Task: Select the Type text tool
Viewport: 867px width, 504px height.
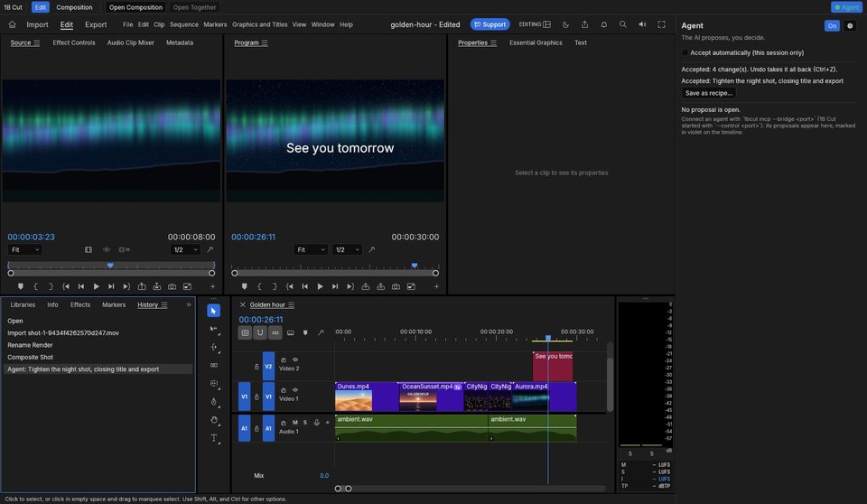Action: 214,438
